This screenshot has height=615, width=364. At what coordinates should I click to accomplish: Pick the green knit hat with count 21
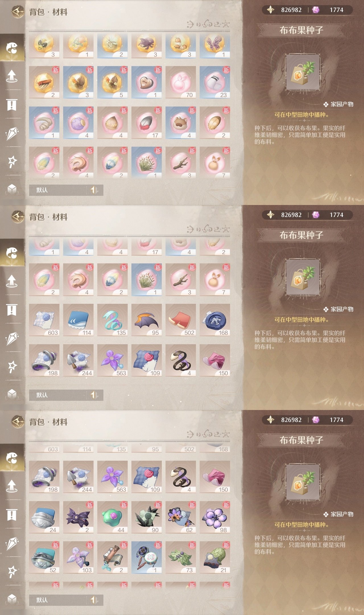tap(215, 557)
